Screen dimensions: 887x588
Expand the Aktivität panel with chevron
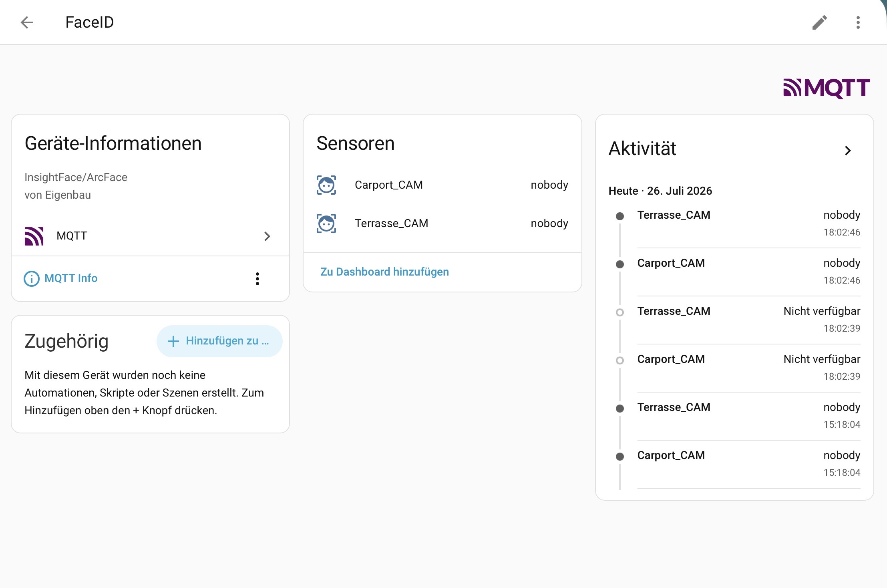tap(848, 151)
